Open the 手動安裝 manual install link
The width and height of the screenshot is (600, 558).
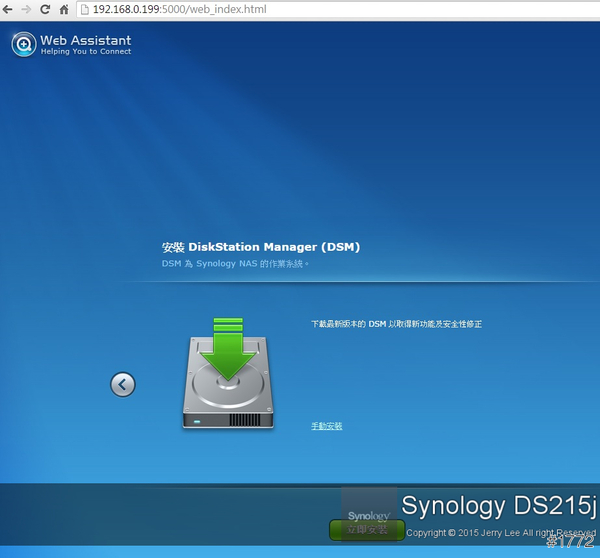click(x=326, y=426)
